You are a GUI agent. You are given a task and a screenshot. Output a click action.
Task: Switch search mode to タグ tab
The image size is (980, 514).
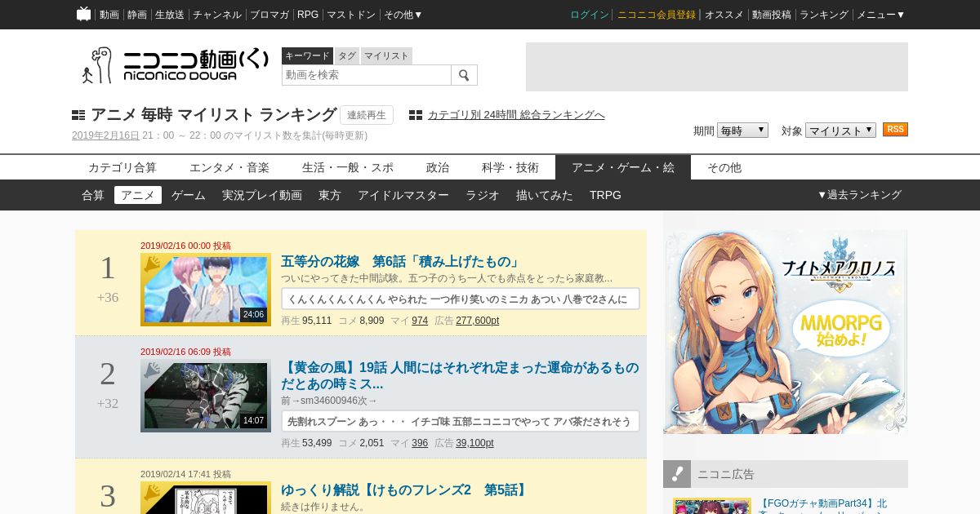[x=347, y=55]
